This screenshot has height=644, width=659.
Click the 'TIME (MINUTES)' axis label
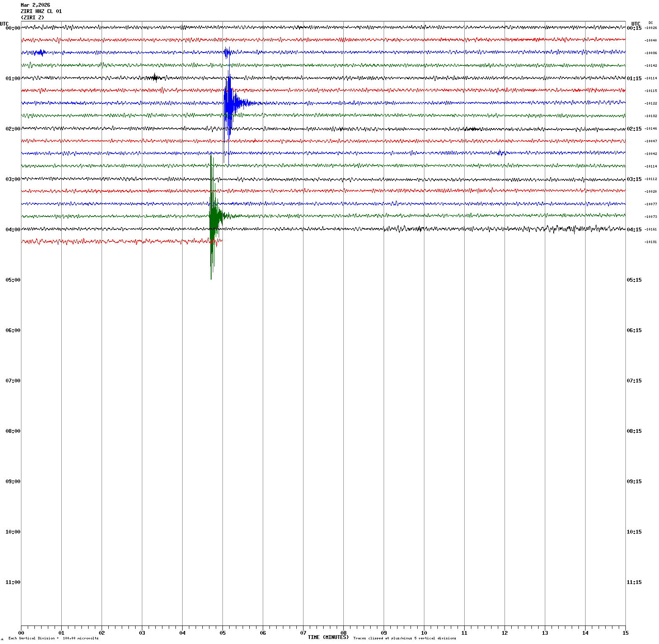click(328, 637)
